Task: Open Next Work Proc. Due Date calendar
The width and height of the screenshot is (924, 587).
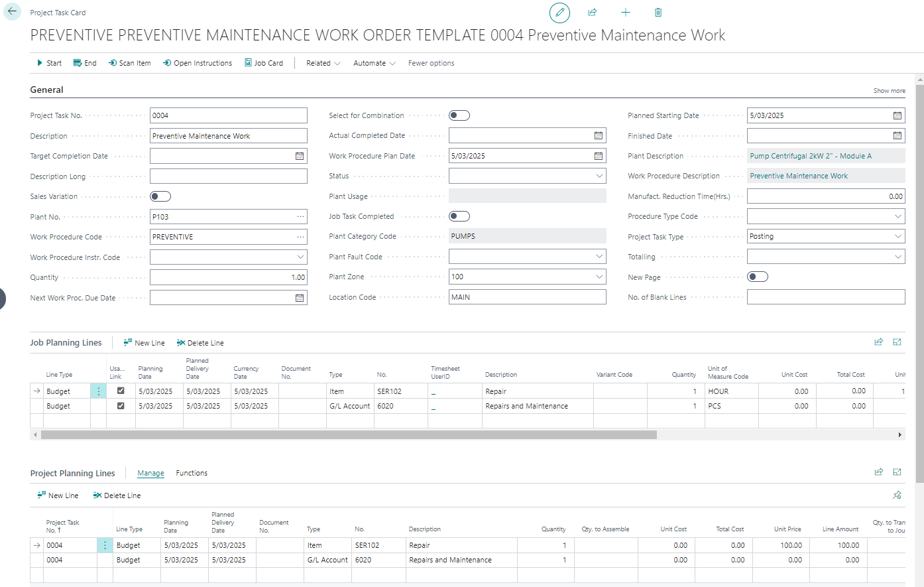Action: pyautogui.click(x=300, y=298)
